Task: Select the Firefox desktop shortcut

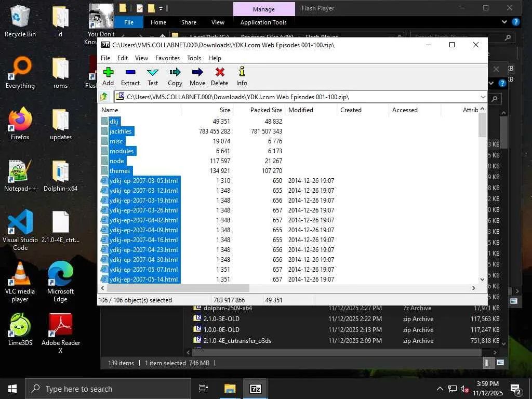Action: (x=20, y=124)
